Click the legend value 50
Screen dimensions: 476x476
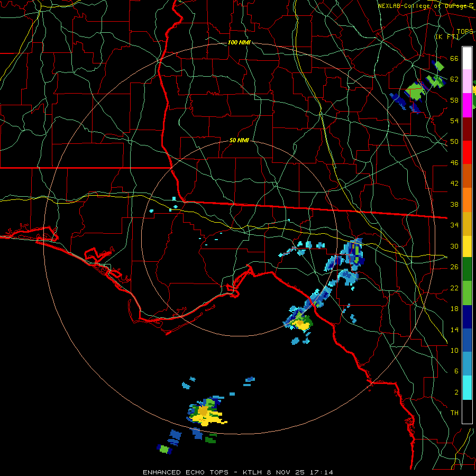coord(454,141)
